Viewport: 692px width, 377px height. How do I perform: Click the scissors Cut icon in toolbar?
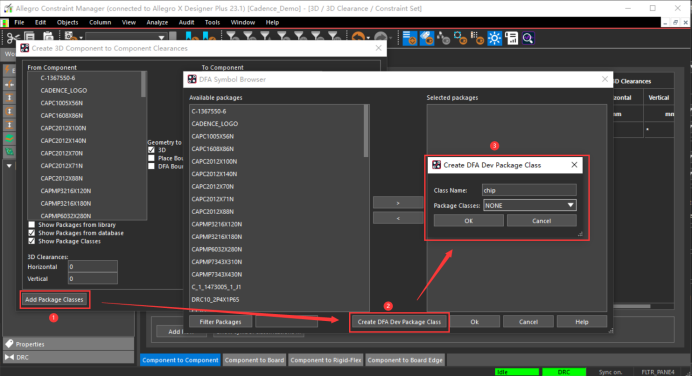13,38
